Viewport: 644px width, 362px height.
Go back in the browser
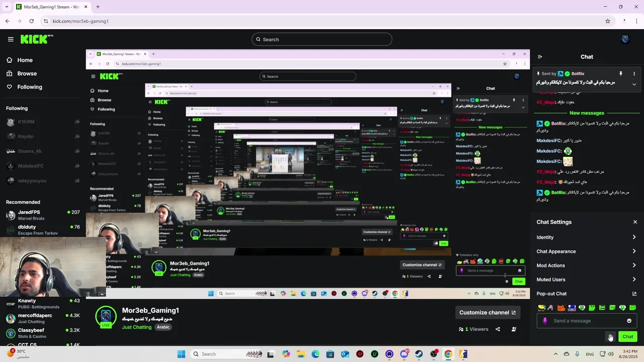coord(7,21)
